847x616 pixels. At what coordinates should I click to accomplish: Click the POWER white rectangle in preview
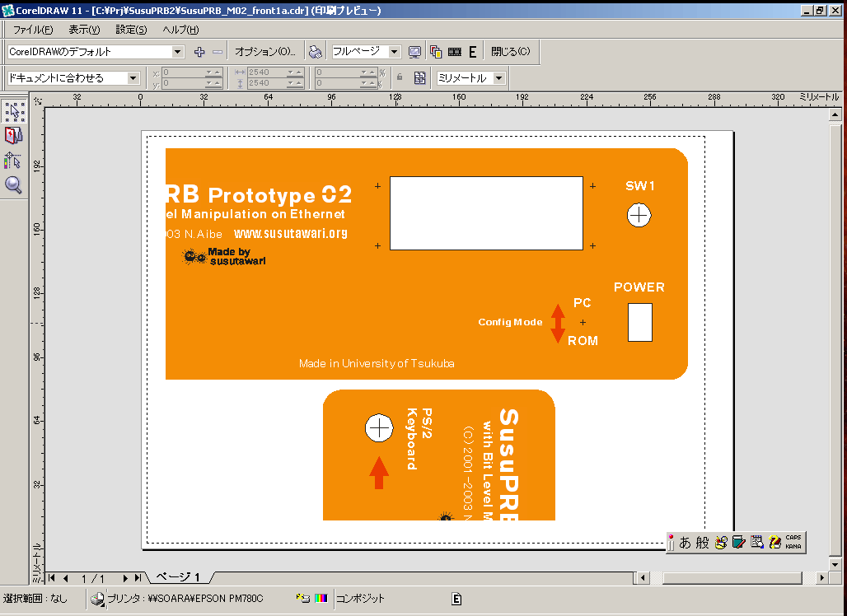tap(640, 322)
